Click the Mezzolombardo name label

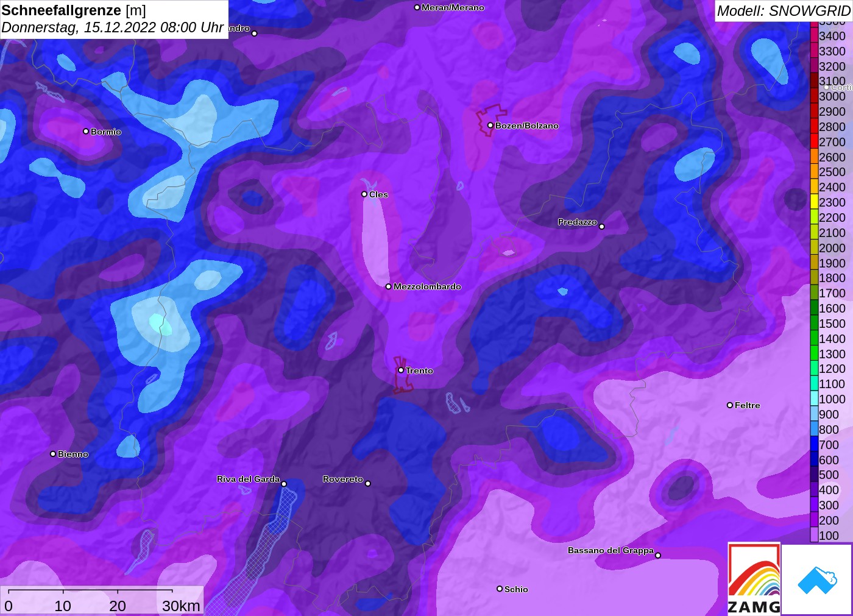point(427,286)
